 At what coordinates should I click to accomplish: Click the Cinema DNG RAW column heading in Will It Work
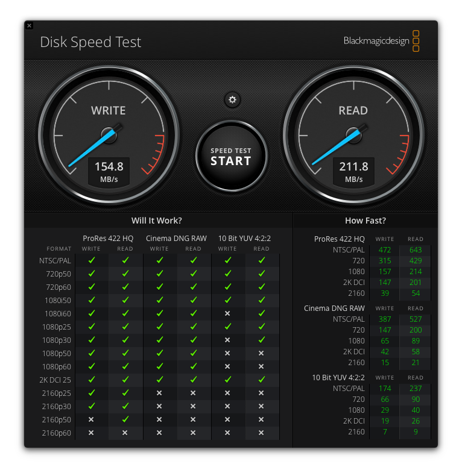(176, 239)
